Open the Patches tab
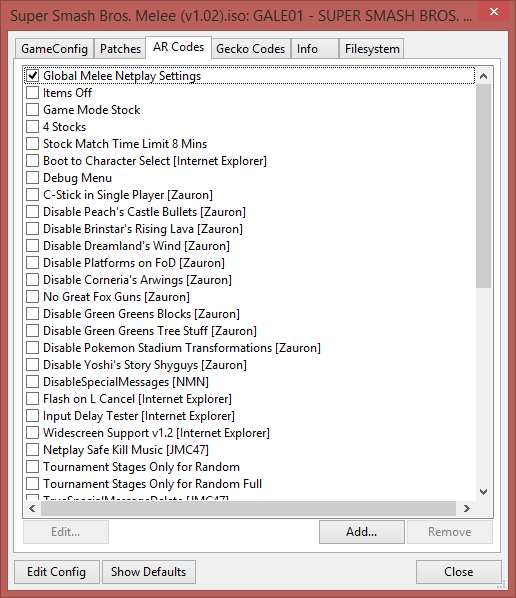The height and width of the screenshot is (598, 516). (120, 49)
